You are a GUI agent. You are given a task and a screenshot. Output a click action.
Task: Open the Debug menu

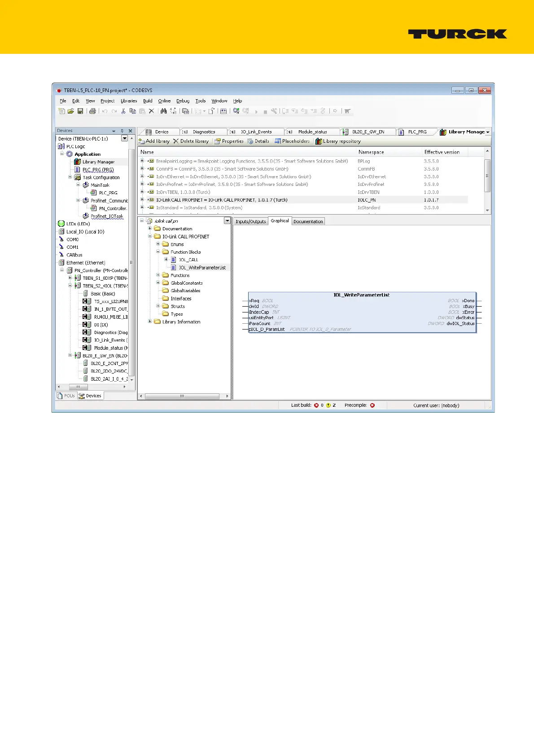coord(183,101)
